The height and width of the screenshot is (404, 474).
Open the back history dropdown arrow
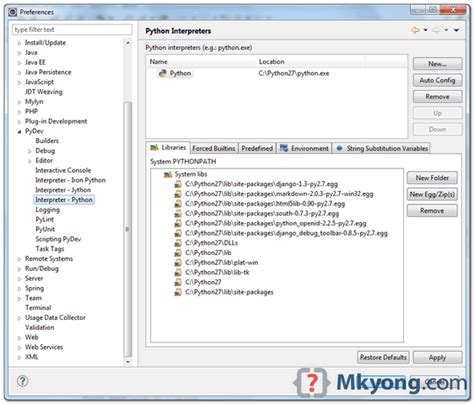point(425,30)
